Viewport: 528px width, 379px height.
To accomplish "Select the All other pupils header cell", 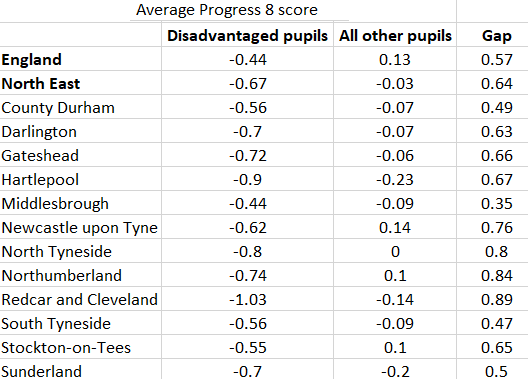I will [395, 35].
